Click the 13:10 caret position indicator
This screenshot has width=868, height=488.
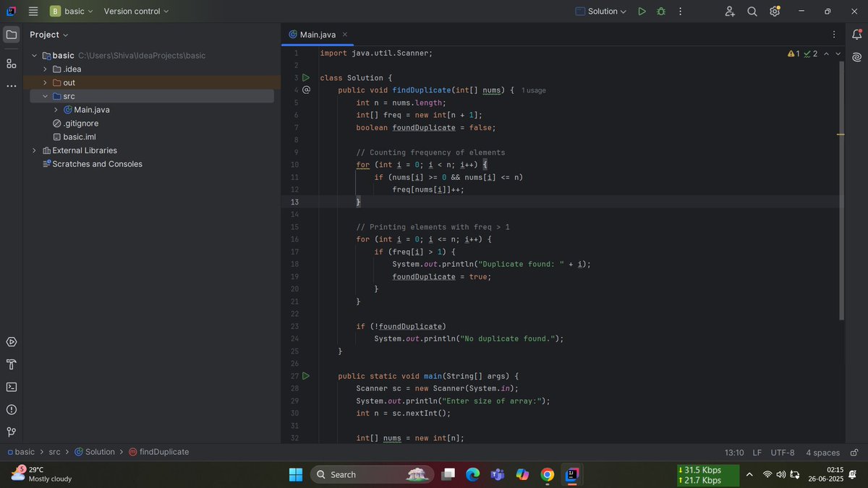[x=734, y=453]
